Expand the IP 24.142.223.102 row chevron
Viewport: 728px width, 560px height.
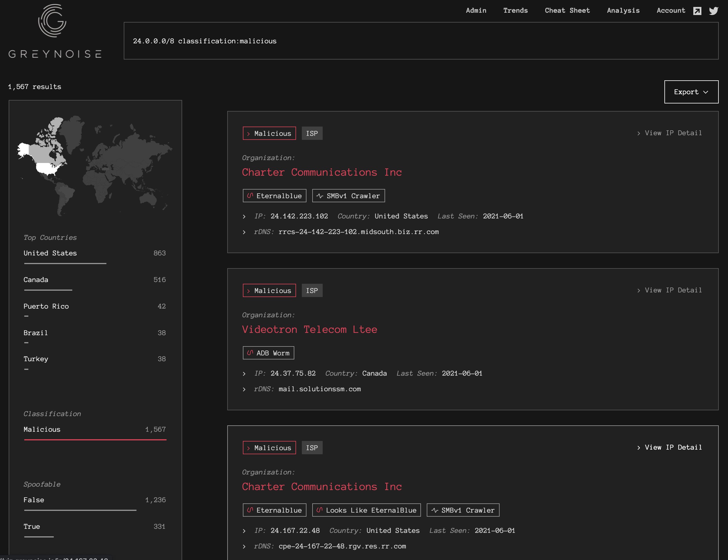point(244,216)
